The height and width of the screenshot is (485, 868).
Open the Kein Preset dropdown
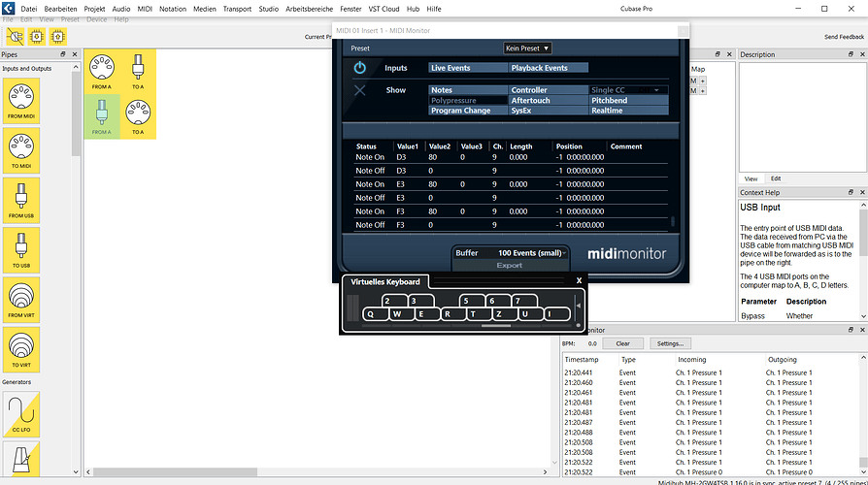[527, 48]
